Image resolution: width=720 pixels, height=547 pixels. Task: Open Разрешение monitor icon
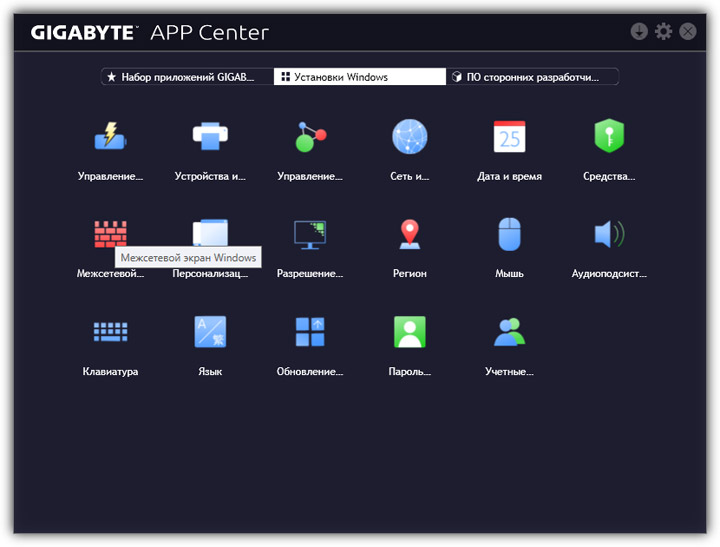point(310,234)
